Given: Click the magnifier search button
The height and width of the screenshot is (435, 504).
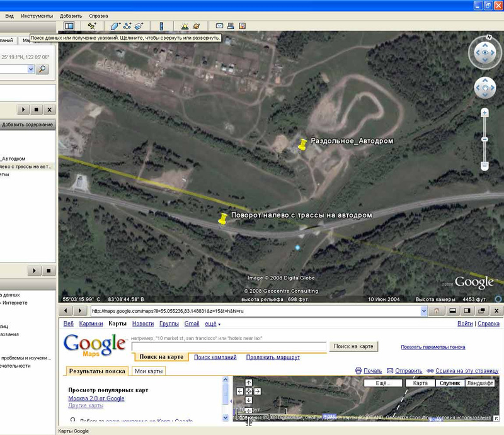Looking at the screenshot, I should (x=43, y=69).
